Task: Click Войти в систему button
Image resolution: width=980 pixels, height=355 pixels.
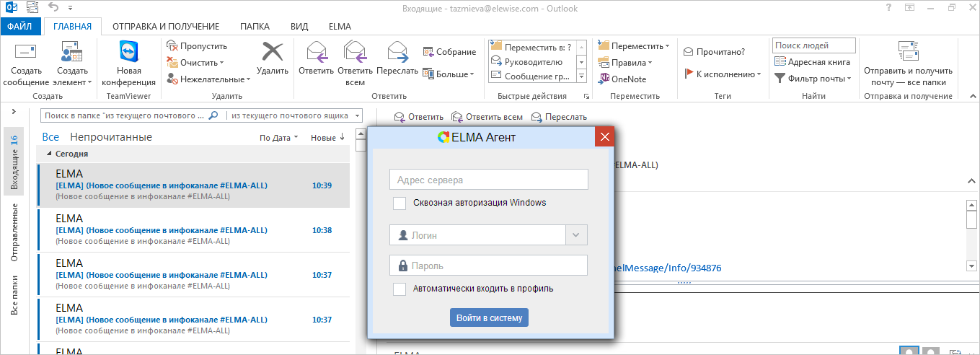Action: tap(490, 317)
